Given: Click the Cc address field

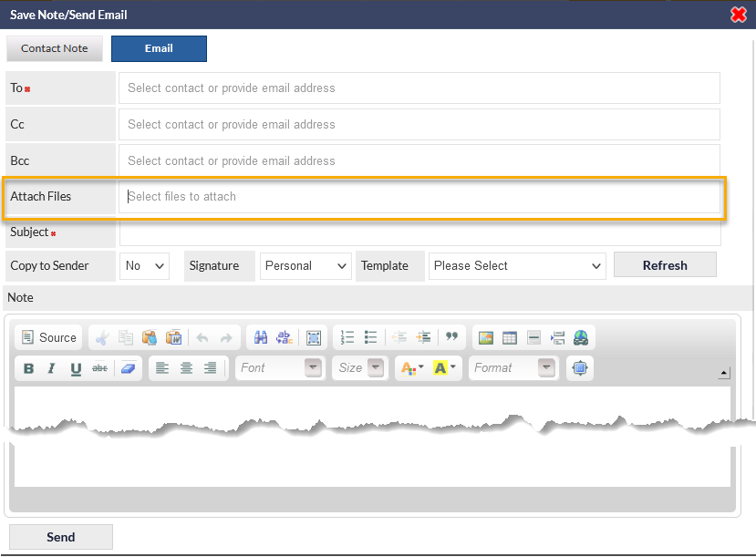Looking at the screenshot, I should (419, 124).
